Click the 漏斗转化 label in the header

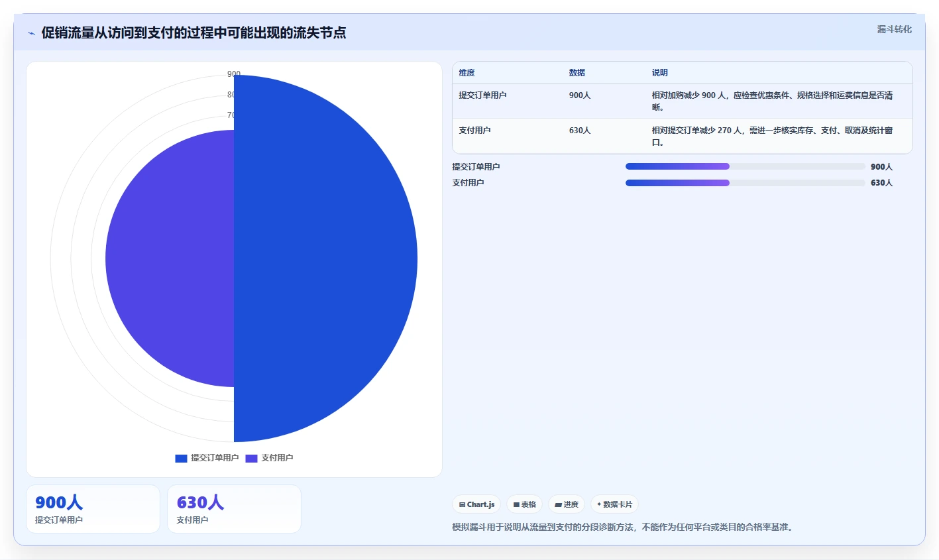click(x=894, y=29)
